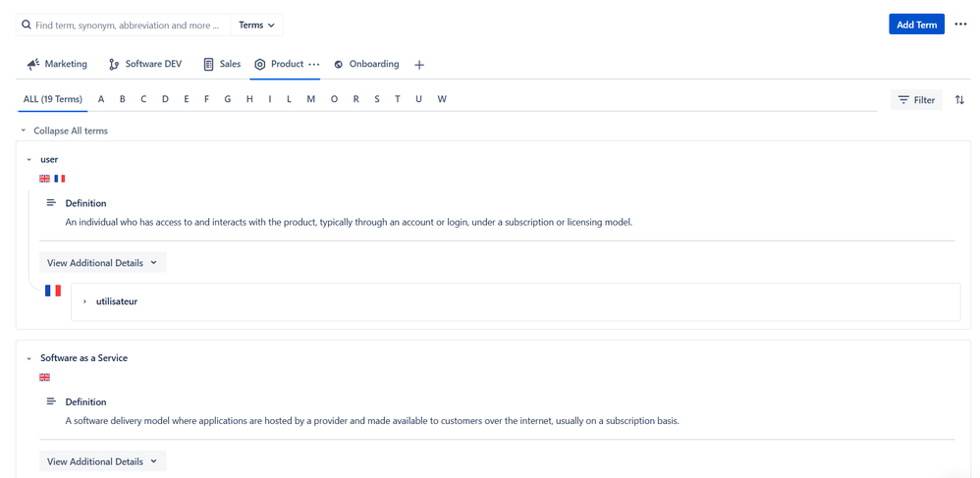980x478 pixels.
Task: Open the Filter button
Action: coord(916,100)
